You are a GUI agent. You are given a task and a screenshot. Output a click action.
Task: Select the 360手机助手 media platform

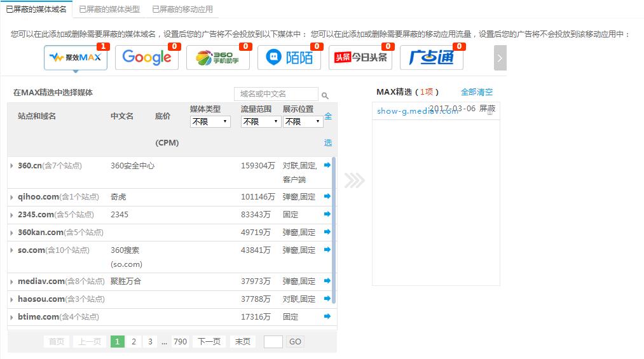tap(217, 58)
